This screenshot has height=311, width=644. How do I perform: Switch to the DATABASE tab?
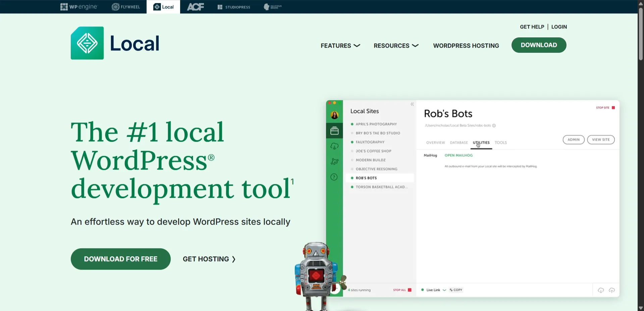coord(459,142)
